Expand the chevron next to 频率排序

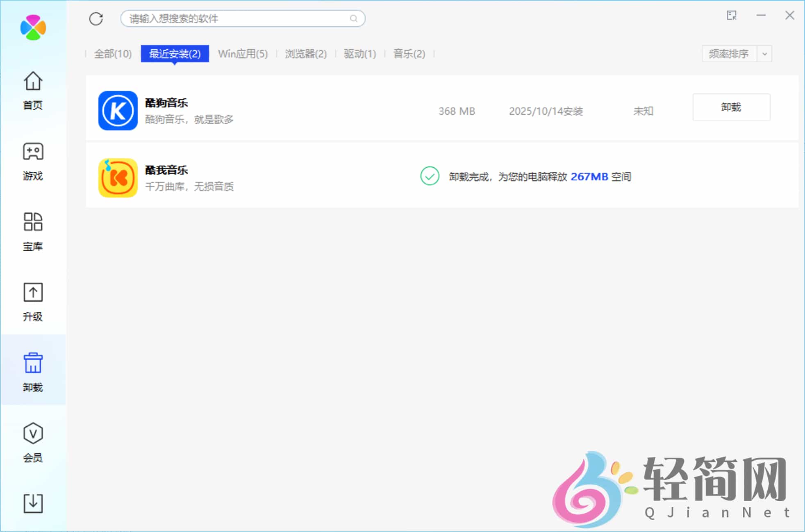[764, 53]
